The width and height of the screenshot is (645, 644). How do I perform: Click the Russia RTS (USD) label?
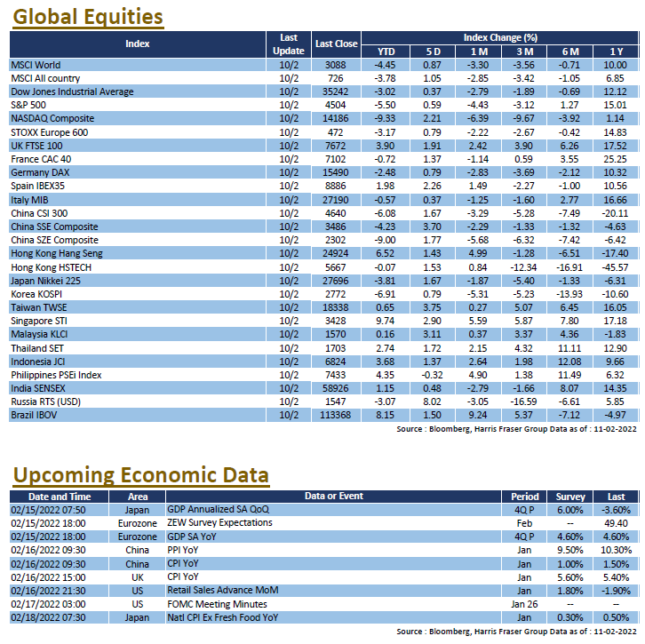click(46, 402)
